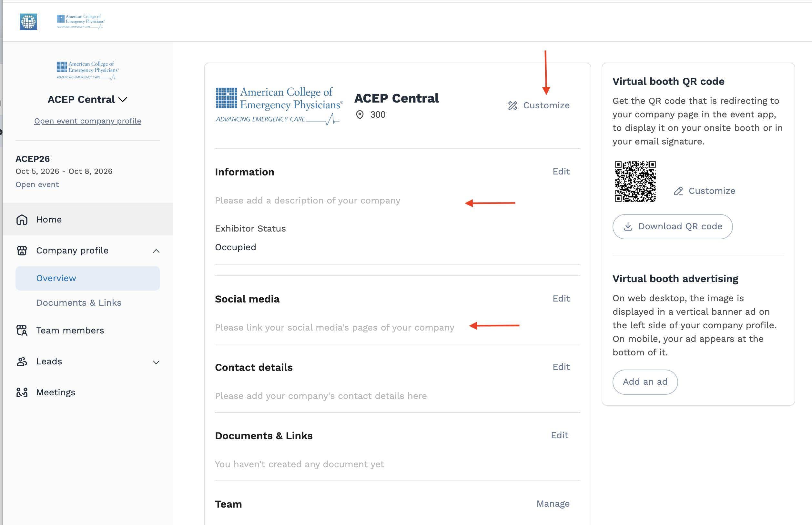Collapse the Company profile section chevron

(156, 251)
